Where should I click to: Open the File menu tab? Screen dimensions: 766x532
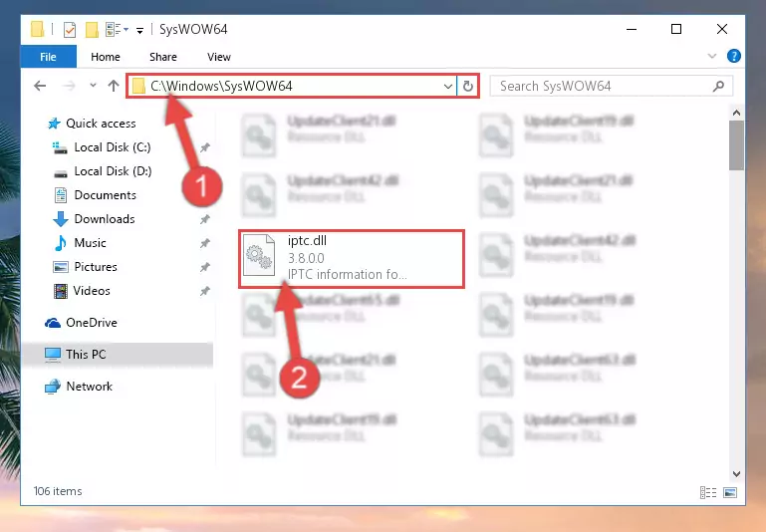pyautogui.click(x=48, y=57)
